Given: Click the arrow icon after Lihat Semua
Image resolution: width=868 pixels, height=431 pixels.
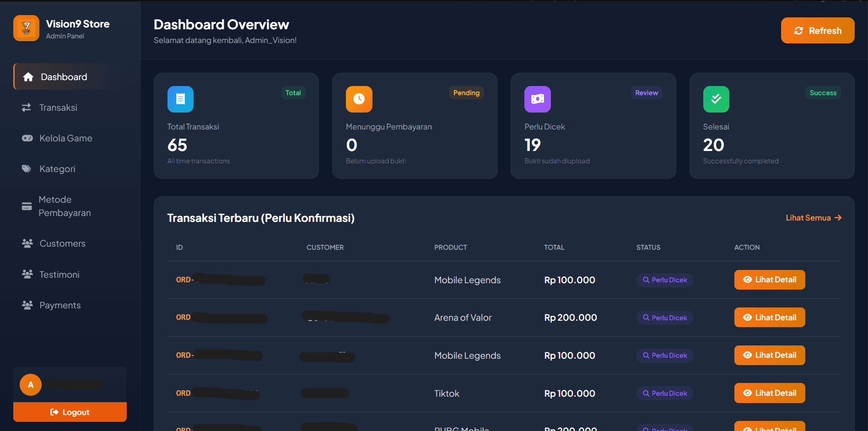Looking at the screenshot, I should pyautogui.click(x=838, y=218).
